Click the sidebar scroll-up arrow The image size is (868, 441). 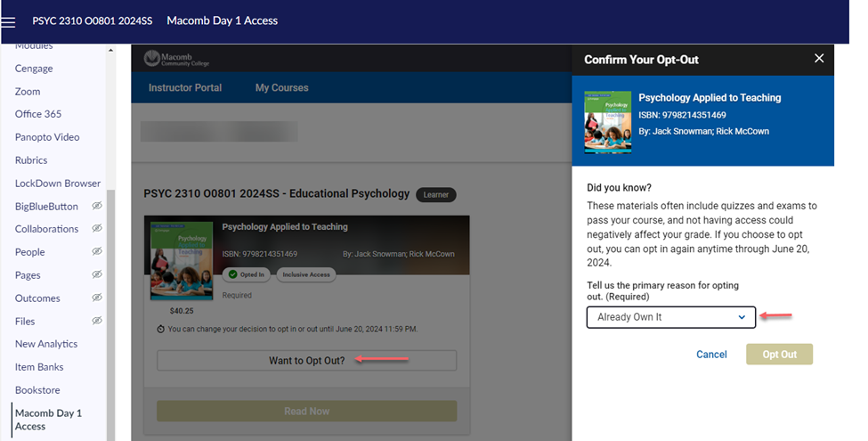[110, 51]
